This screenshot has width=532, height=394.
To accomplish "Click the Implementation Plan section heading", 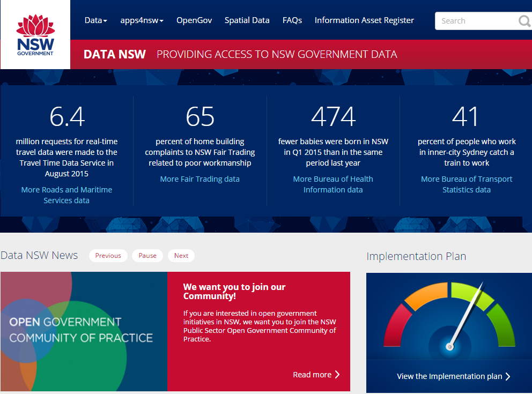I will coord(416,256).
